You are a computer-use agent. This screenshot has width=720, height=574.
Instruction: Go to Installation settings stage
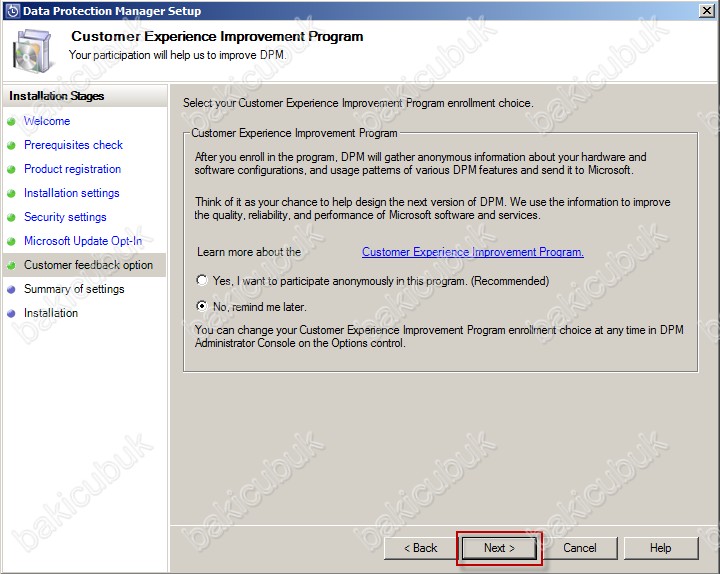point(72,193)
